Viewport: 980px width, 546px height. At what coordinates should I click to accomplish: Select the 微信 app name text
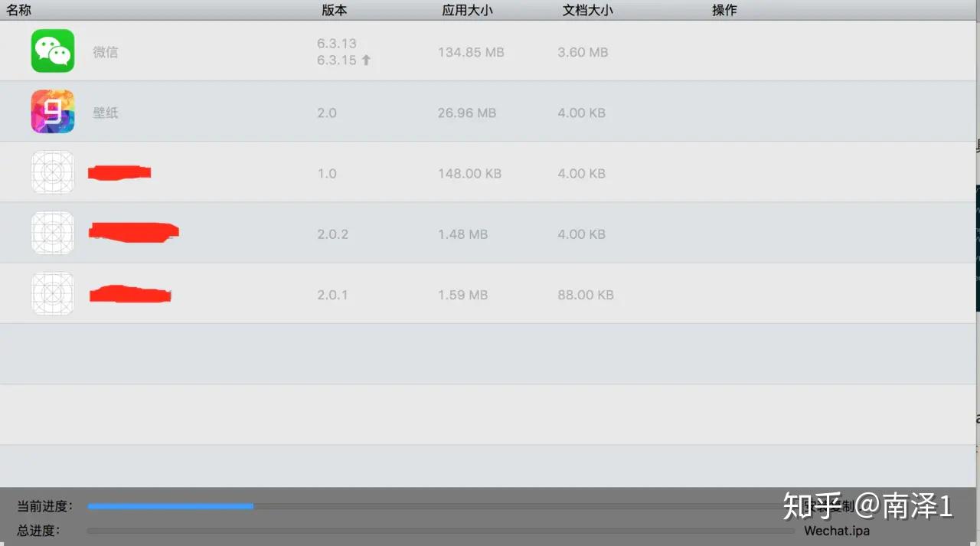coord(106,52)
